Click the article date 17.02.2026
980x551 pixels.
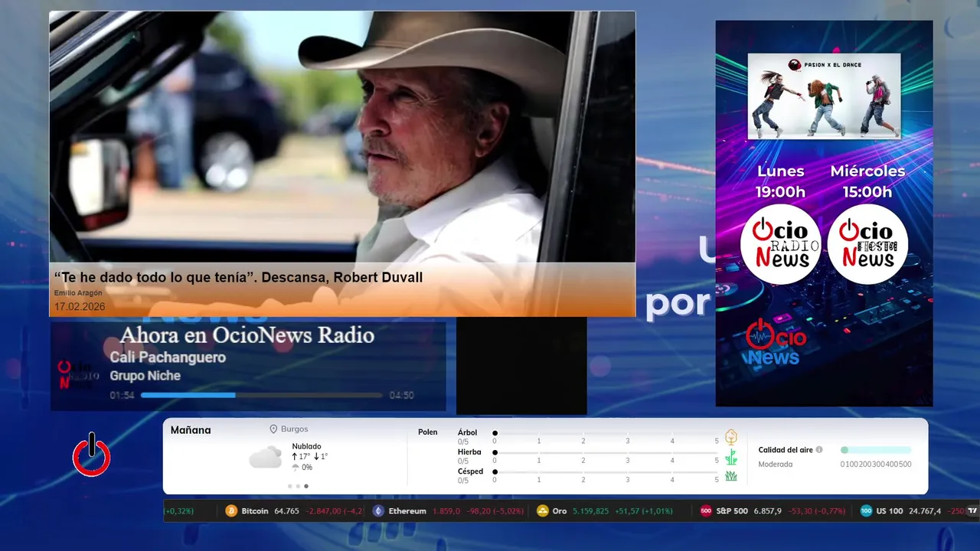click(x=80, y=307)
